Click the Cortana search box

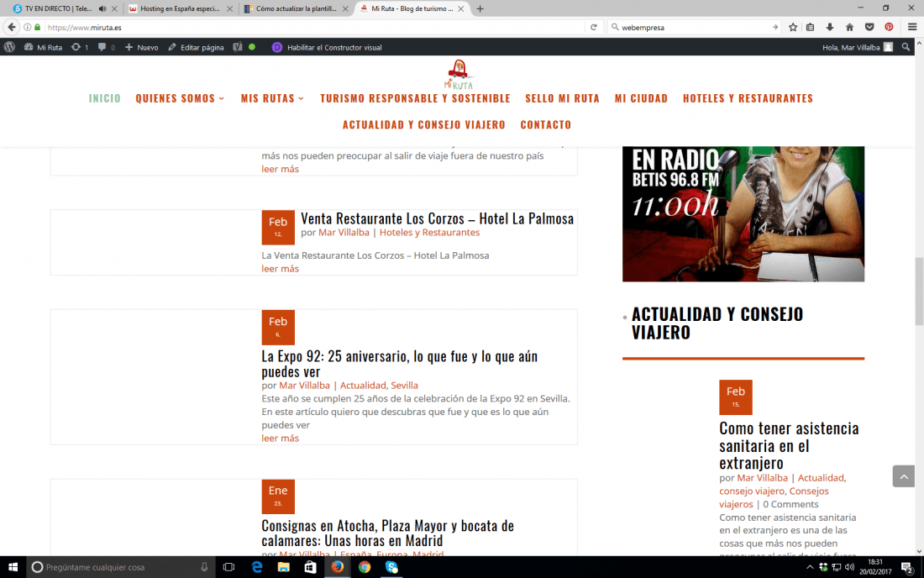pyautogui.click(x=121, y=567)
